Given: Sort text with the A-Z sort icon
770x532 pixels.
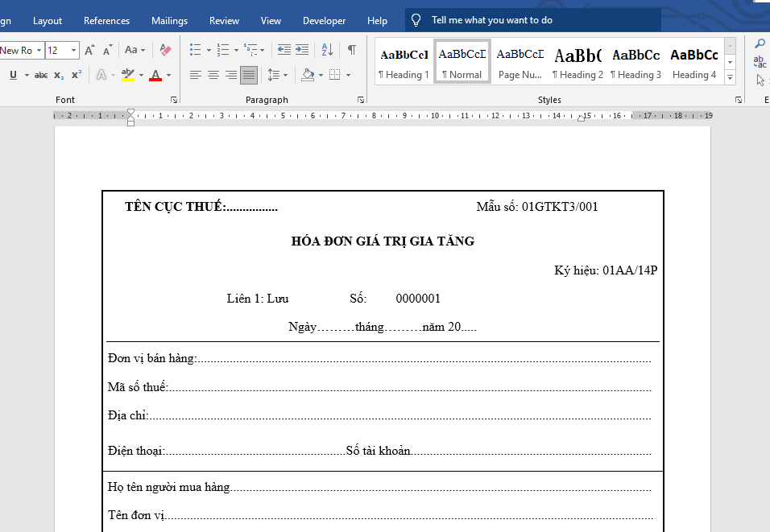Looking at the screenshot, I should pyautogui.click(x=327, y=50).
